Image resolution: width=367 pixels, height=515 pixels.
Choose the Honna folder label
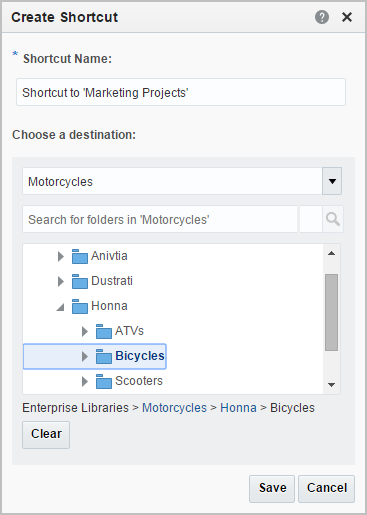[x=109, y=306]
